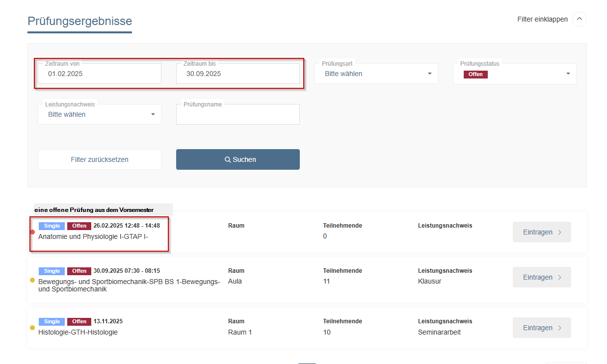The height and width of the screenshot is (364, 607).
Task: Click date 26.02.2025 12:48 - 14:48
Action: tap(127, 226)
